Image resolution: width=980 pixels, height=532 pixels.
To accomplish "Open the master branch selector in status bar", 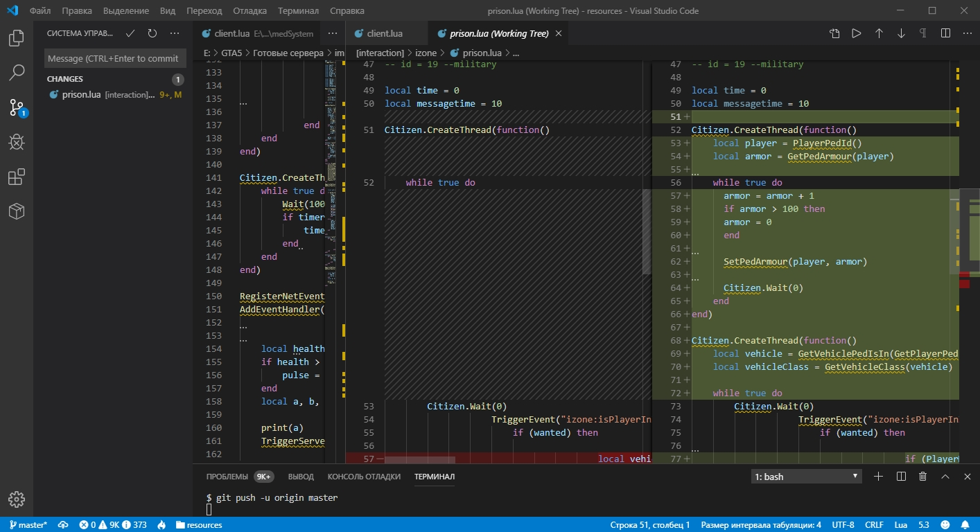I will [28, 525].
